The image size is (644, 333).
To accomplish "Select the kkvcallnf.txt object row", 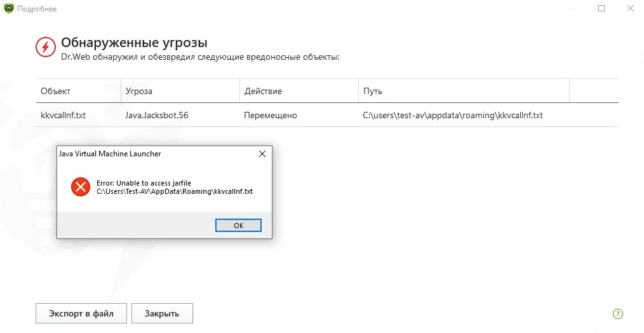I will tap(63, 116).
